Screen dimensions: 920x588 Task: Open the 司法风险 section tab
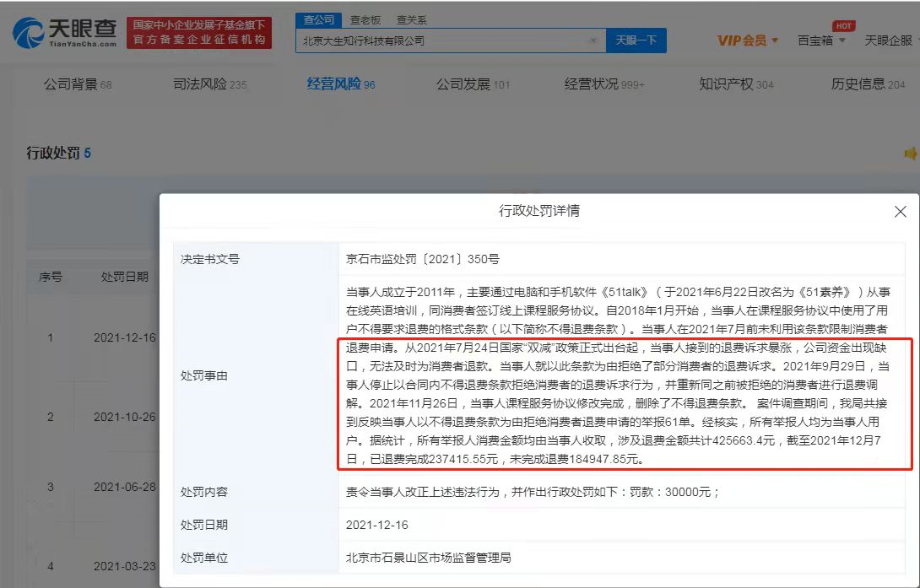click(x=209, y=84)
